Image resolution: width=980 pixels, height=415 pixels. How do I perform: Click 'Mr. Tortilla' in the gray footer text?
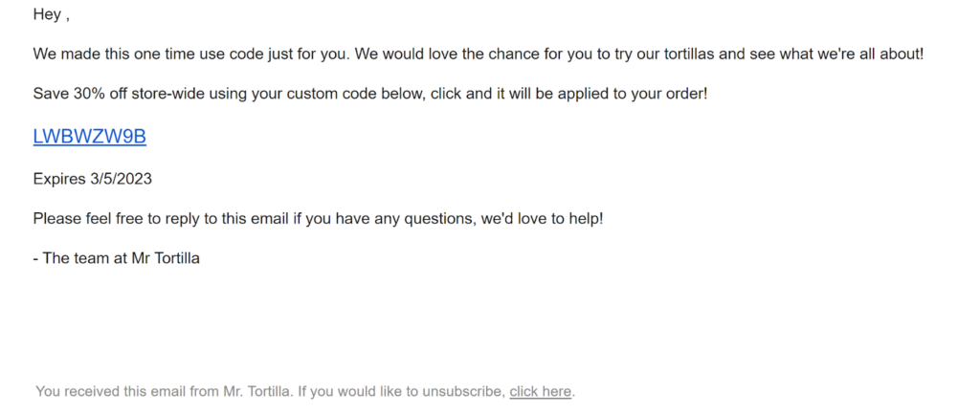(256, 392)
